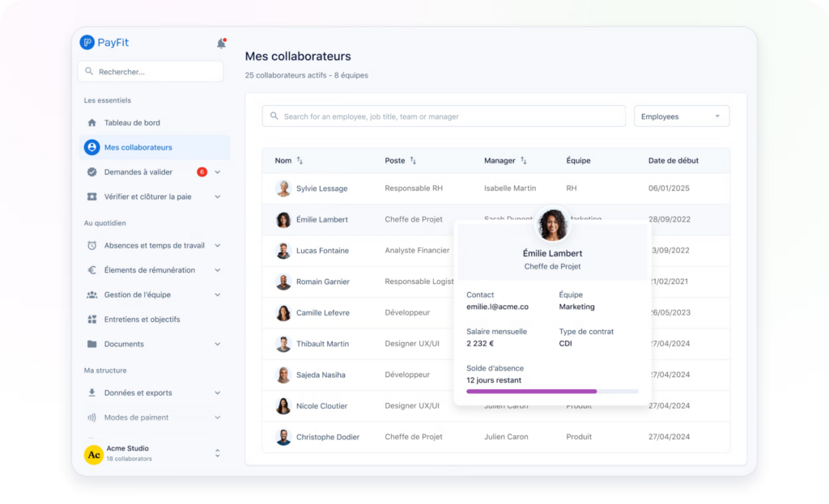This screenshot has width=829, height=504.
Task: Open the Documents folder icon
Action: tap(91, 344)
